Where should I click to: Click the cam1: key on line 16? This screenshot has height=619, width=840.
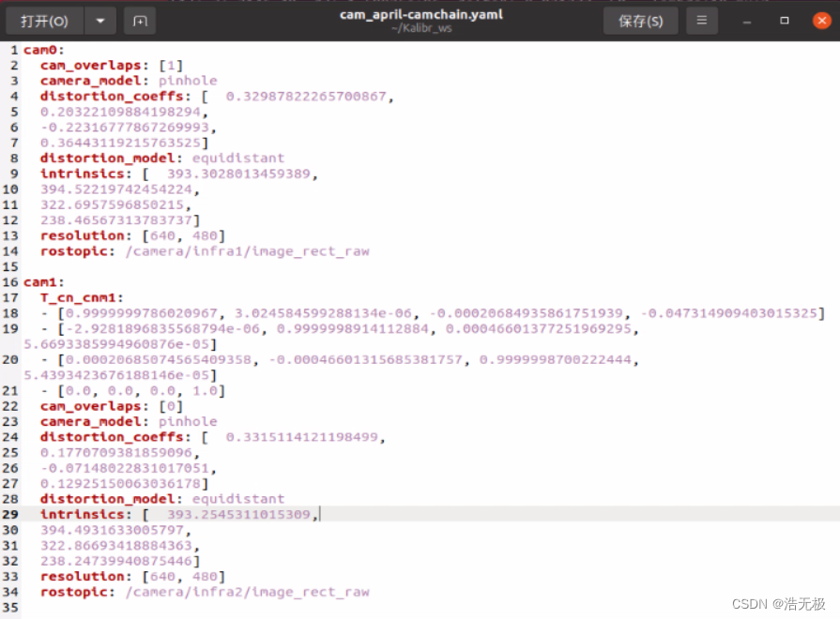coord(43,282)
